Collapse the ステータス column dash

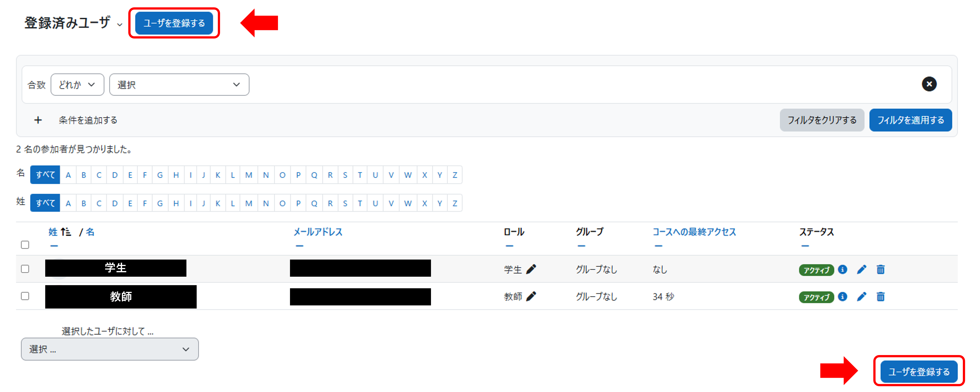(805, 246)
